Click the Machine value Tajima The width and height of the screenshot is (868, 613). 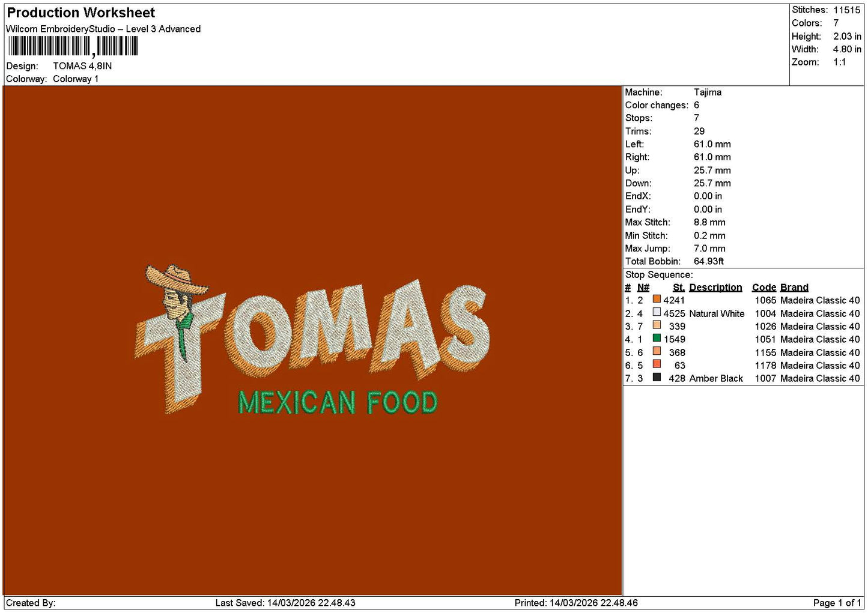708,92
